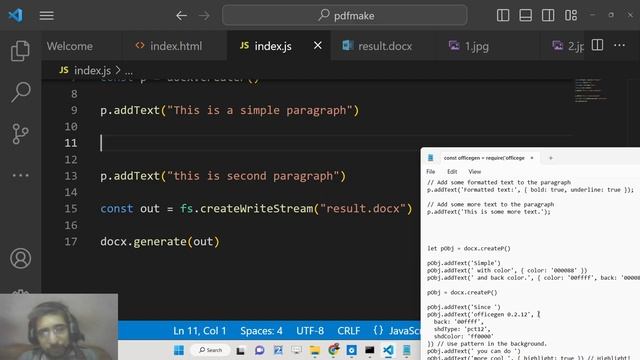Open the Accounts menu in the activity bar

click(x=20, y=258)
